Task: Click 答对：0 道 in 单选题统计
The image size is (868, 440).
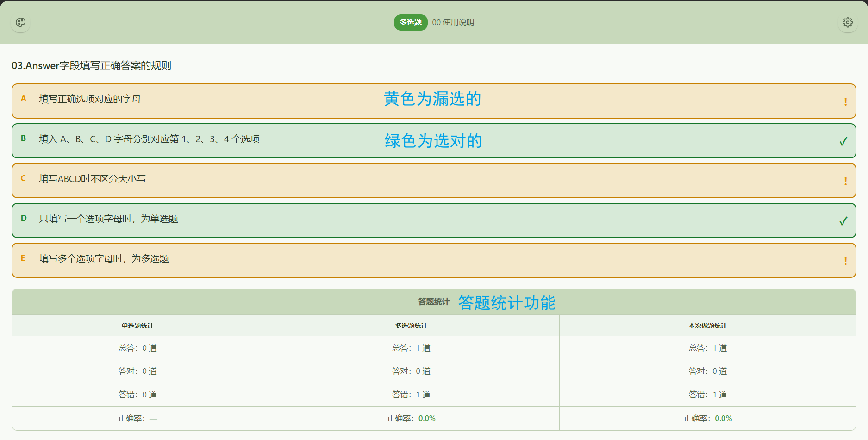Action: (x=137, y=371)
